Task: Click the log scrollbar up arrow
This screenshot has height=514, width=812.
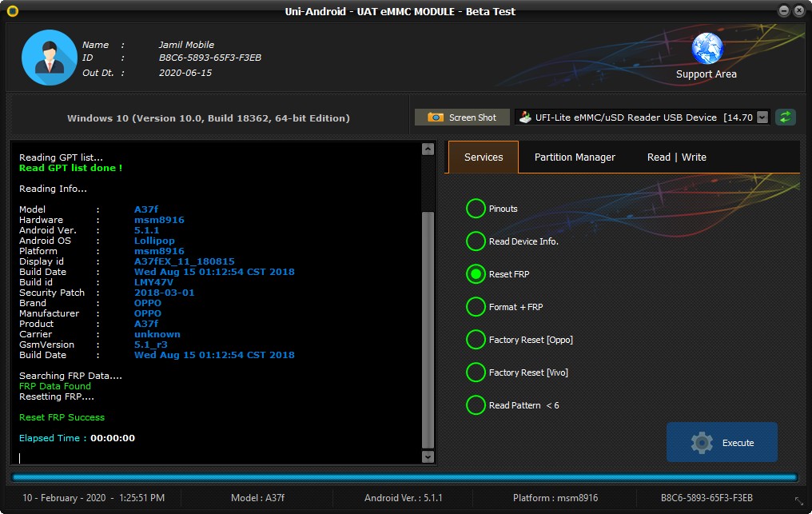Action: pyautogui.click(x=428, y=149)
